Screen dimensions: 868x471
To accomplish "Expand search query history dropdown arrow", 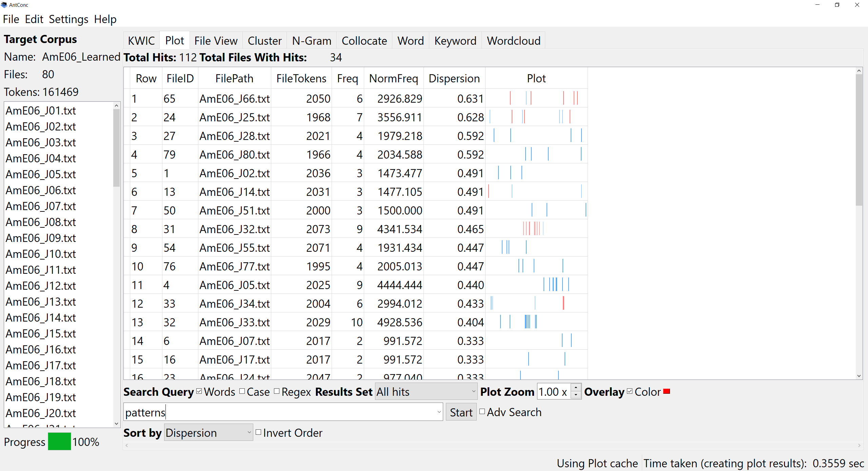I will coord(439,412).
